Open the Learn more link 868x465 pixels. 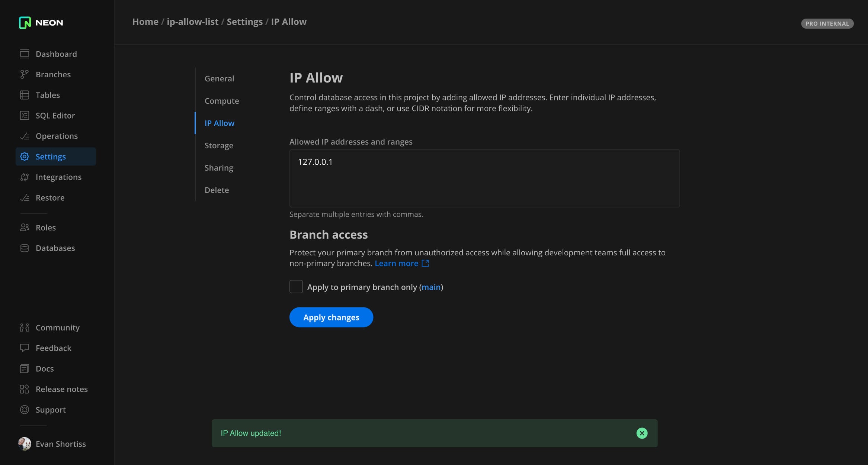[x=397, y=263]
